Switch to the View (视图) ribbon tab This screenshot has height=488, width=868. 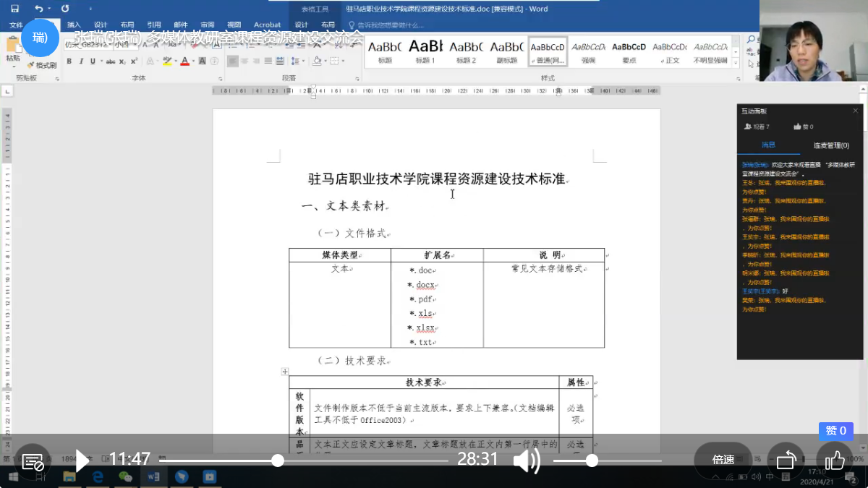(234, 25)
